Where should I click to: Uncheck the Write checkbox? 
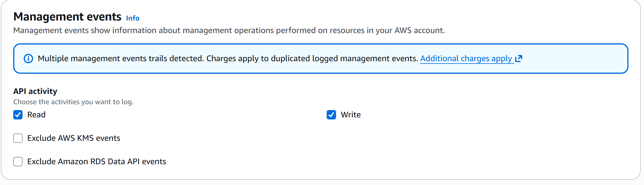pos(331,115)
